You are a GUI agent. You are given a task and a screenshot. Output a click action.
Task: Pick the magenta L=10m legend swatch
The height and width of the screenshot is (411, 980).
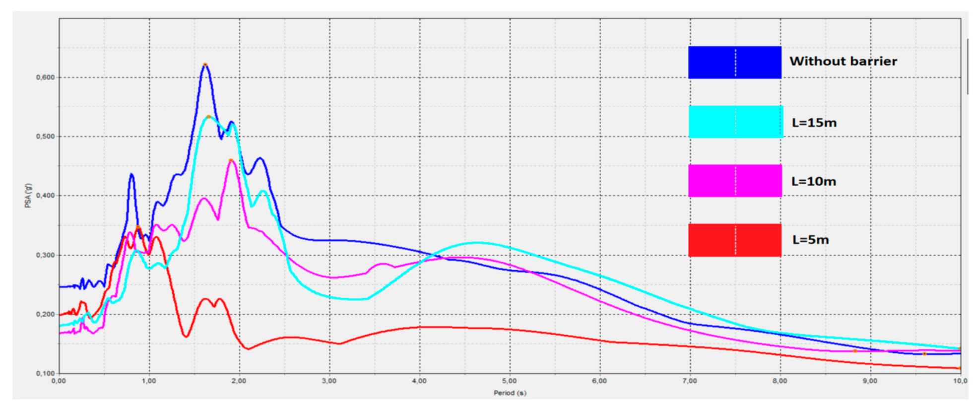point(735,181)
